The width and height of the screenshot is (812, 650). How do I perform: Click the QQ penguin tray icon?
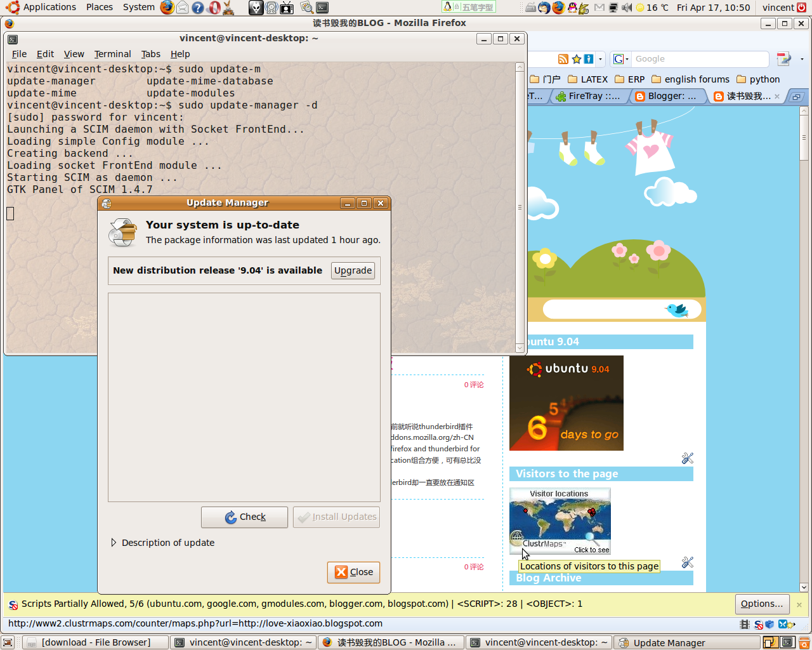(x=573, y=8)
